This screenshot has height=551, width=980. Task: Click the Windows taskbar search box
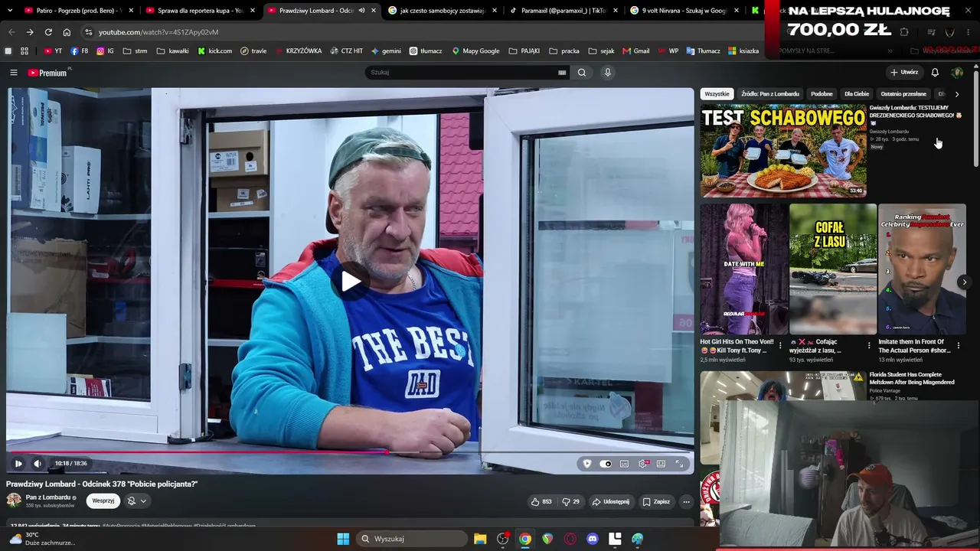pyautogui.click(x=411, y=539)
